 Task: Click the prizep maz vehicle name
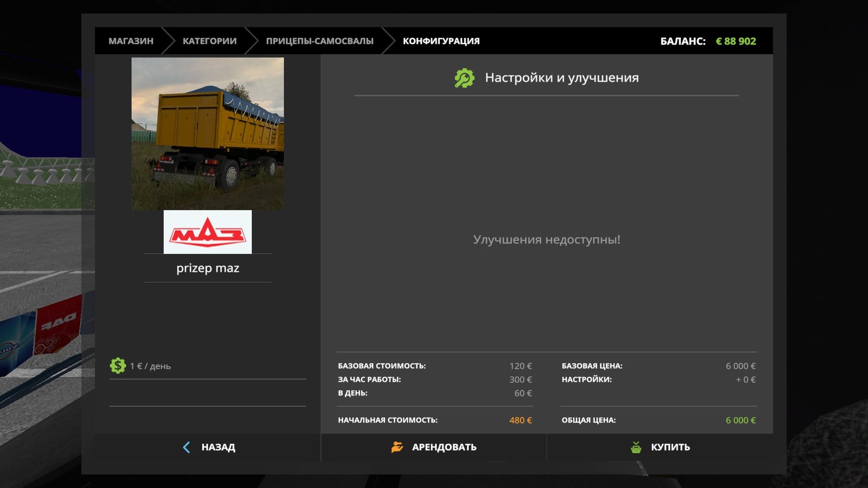point(207,268)
